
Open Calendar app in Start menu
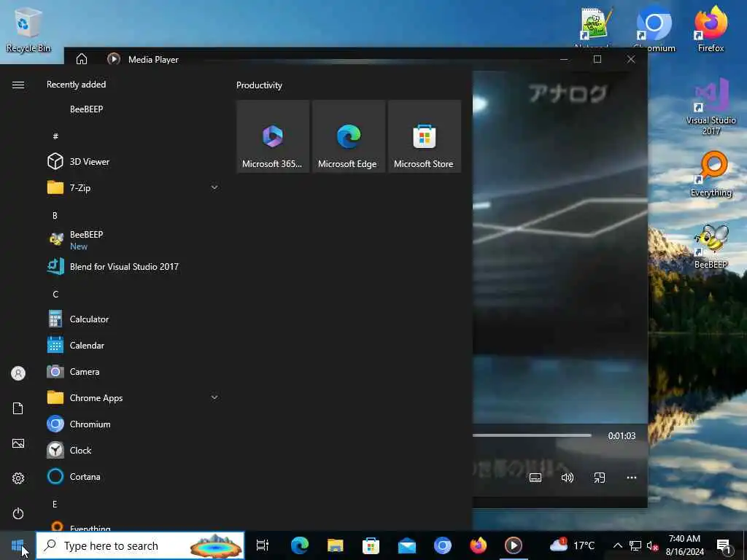coord(133,345)
